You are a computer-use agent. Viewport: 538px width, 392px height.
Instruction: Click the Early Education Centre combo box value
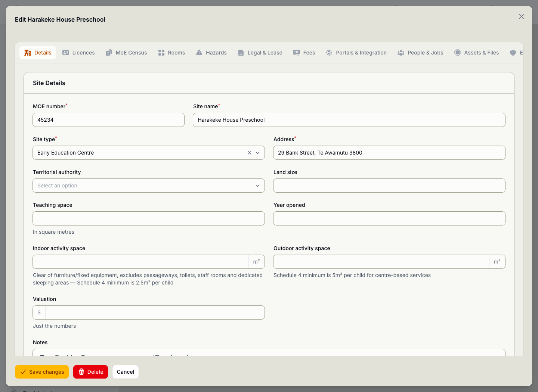66,153
